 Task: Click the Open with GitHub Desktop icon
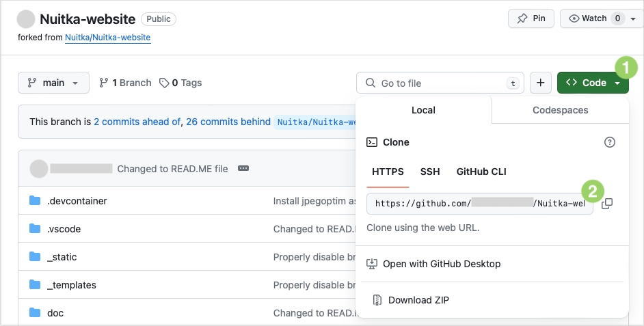(x=373, y=264)
